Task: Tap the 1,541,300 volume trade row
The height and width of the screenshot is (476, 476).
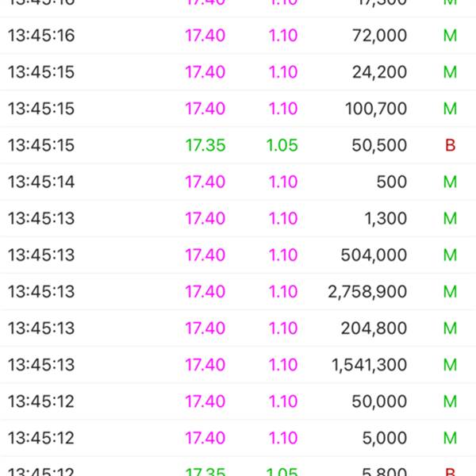Action: pos(238,365)
